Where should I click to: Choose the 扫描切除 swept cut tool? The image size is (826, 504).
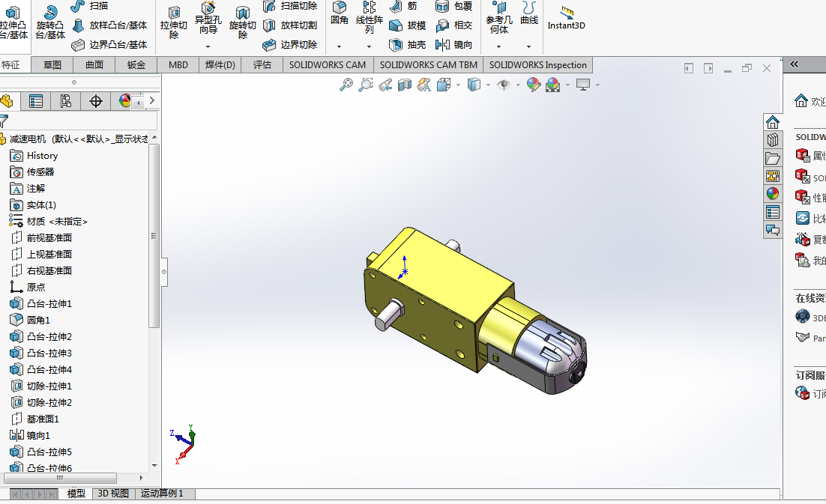(290, 6)
